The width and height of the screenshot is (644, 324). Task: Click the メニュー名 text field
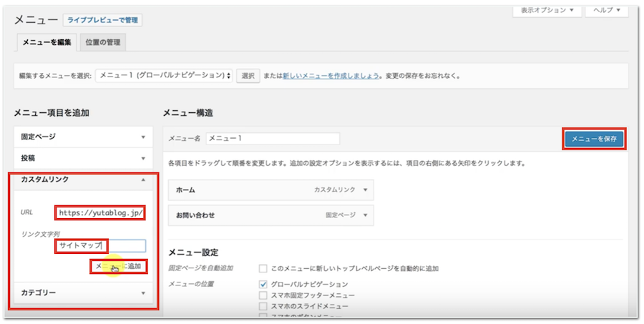[x=273, y=139]
